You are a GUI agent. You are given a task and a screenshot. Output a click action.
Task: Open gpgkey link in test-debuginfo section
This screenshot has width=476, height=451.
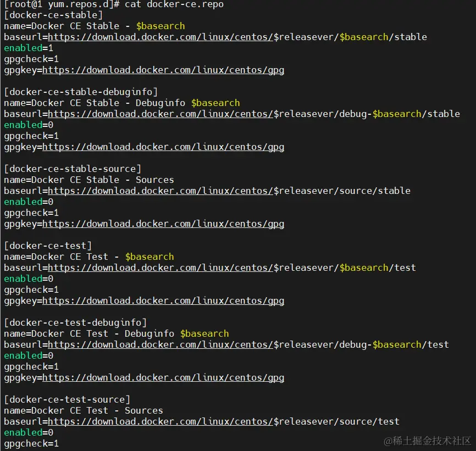(x=163, y=378)
